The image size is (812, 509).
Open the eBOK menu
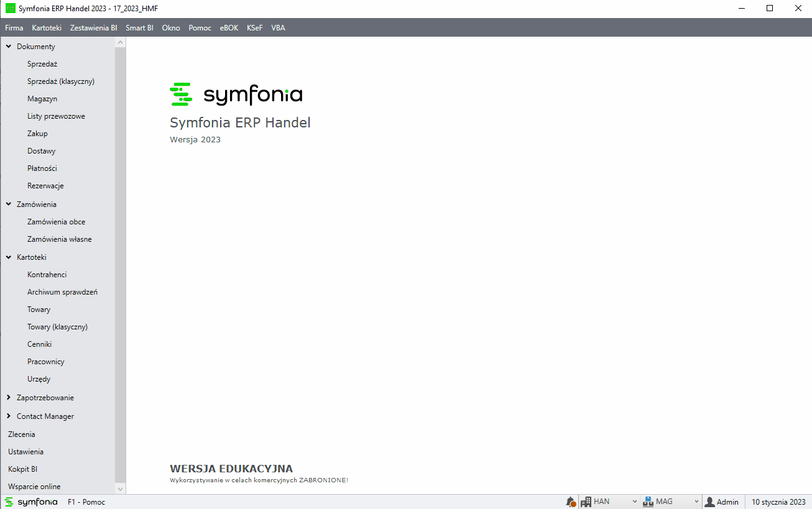(229, 28)
